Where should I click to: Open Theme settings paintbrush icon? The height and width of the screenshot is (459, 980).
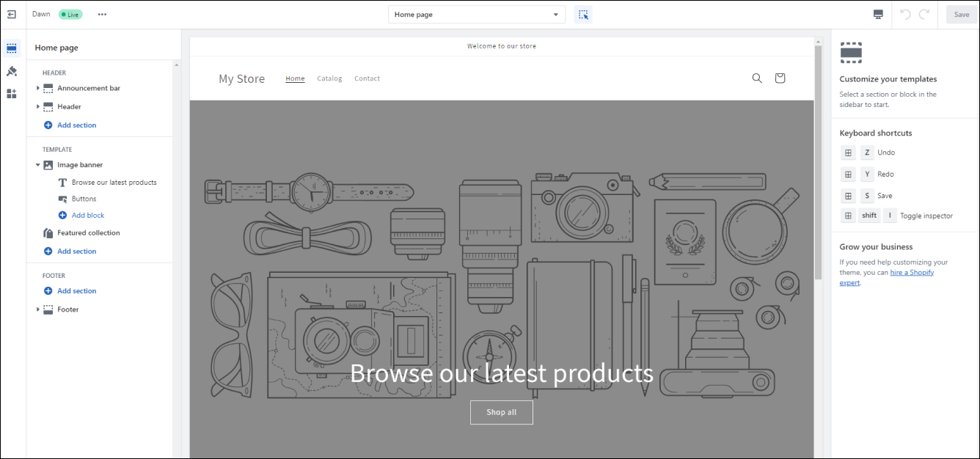pos(12,71)
